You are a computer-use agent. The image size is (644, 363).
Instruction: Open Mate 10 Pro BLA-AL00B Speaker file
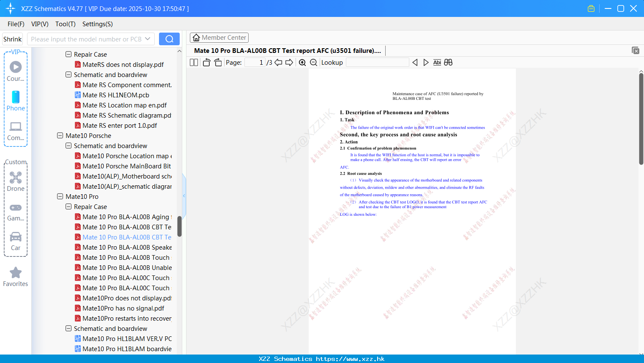point(127,247)
